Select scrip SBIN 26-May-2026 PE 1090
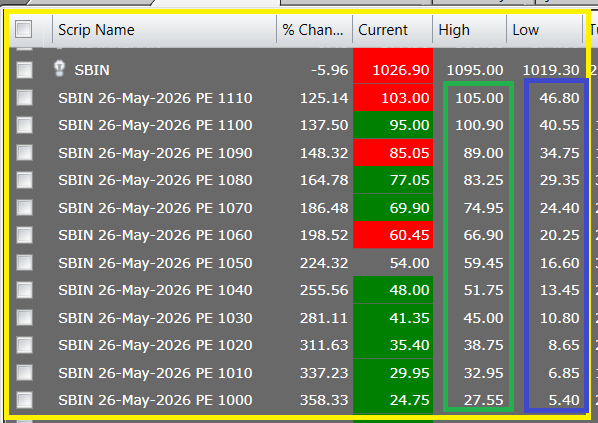The height and width of the screenshot is (423, 598). point(155,153)
